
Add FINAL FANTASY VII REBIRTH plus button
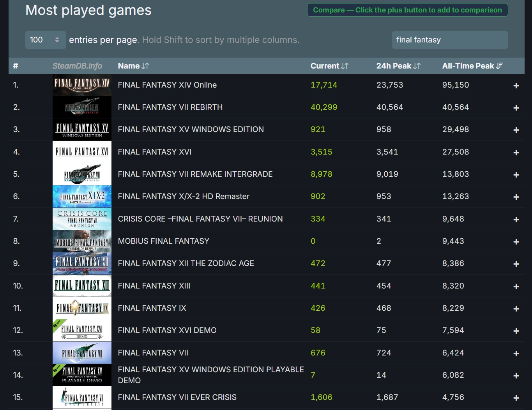pos(516,107)
